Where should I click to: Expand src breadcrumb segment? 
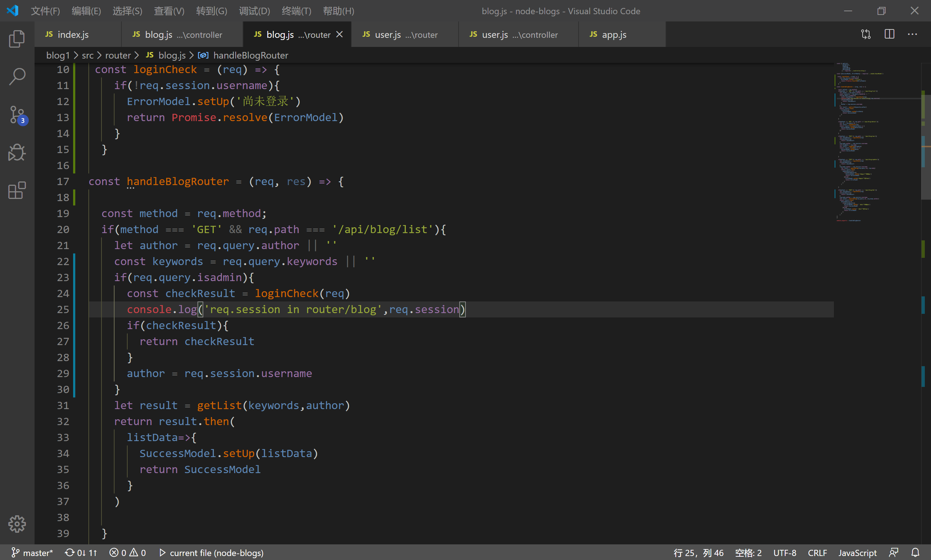point(88,56)
